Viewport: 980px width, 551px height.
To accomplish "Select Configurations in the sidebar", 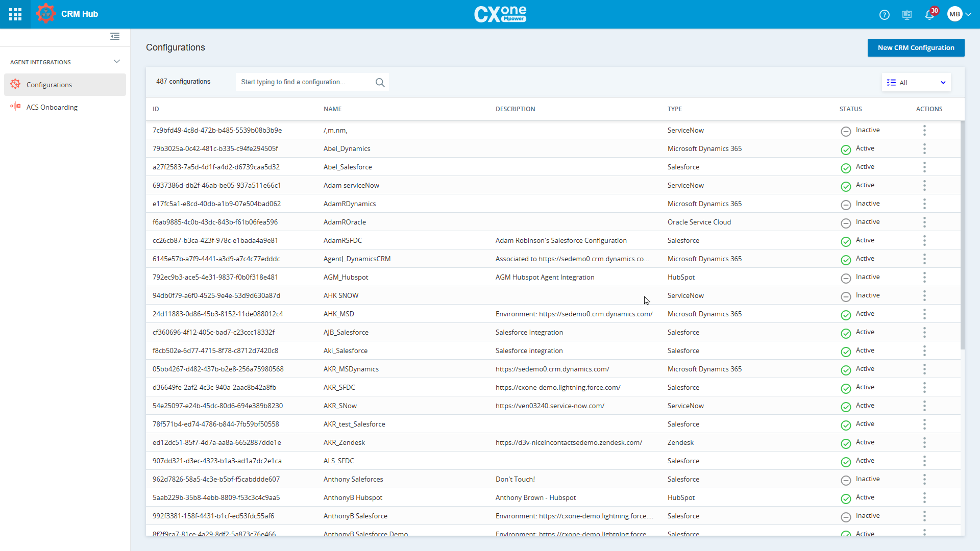I will [49, 84].
